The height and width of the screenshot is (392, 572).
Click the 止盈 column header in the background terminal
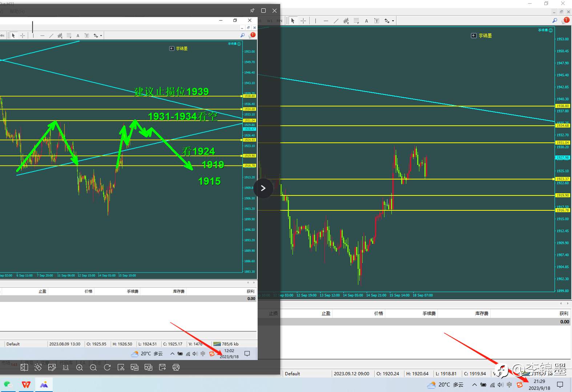click(x=326, y=313)
